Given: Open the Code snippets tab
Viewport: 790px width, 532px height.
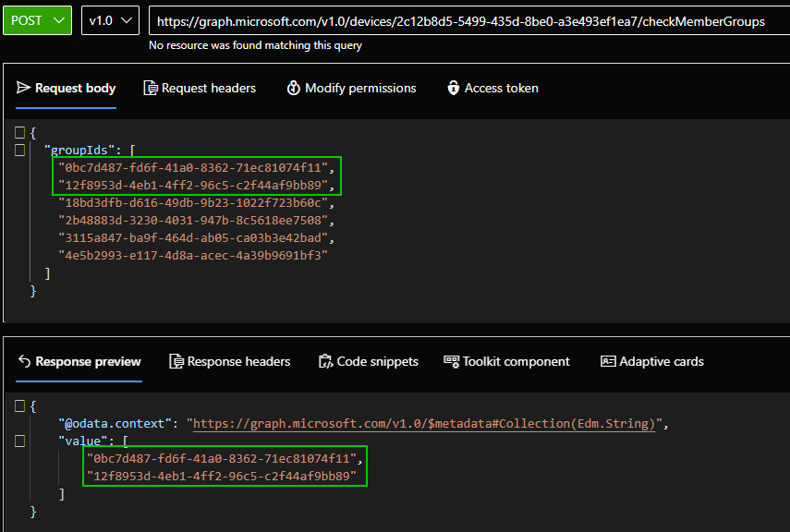Looking at the screenshot, I should click(369, 361).
